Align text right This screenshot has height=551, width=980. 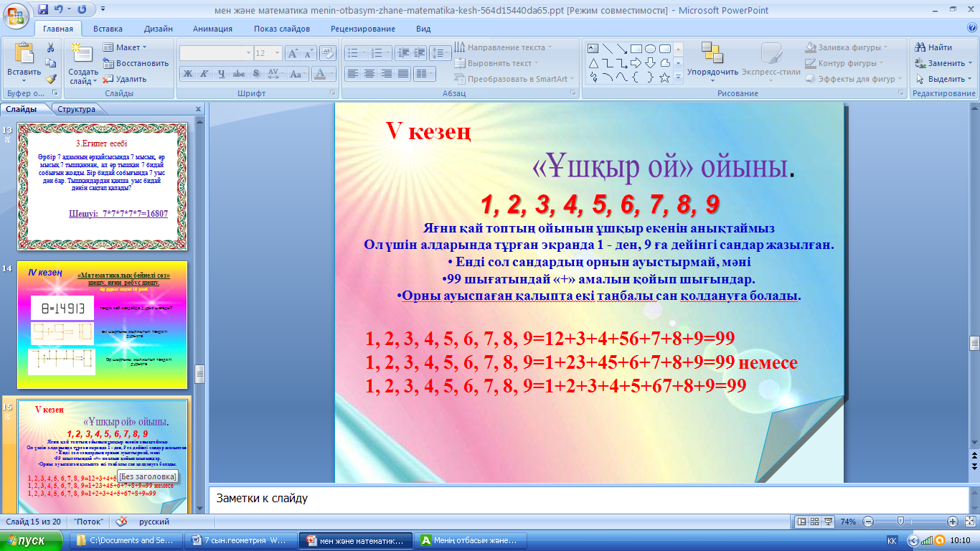point(387,73)
